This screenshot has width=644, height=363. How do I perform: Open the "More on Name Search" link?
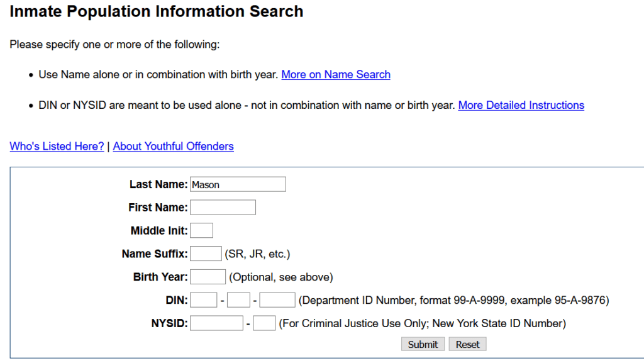pos(336,74)
